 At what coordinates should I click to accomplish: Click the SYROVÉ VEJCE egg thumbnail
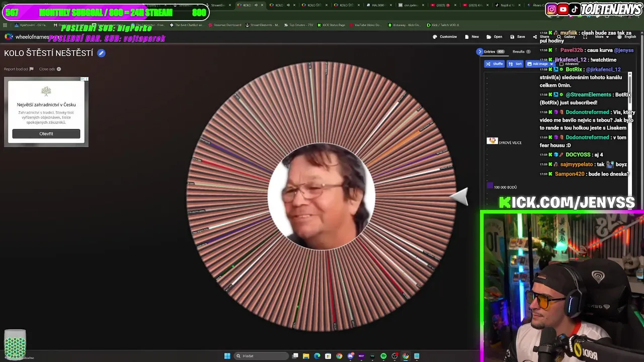492,141
